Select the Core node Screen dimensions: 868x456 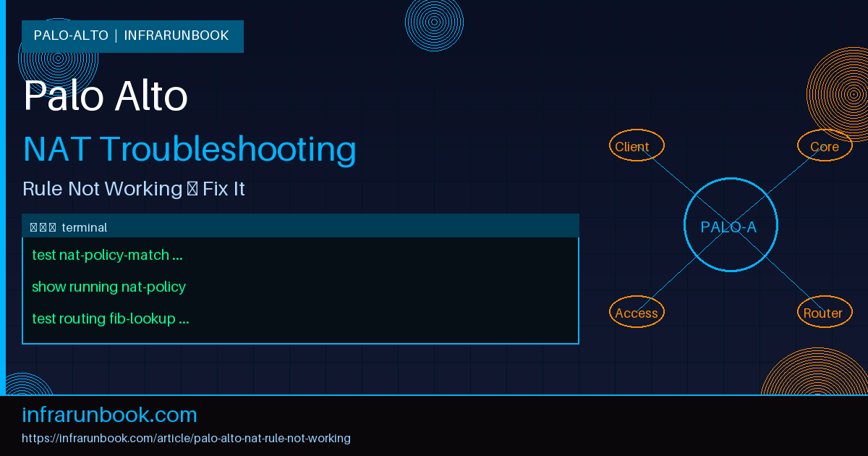tap(824, 145)
